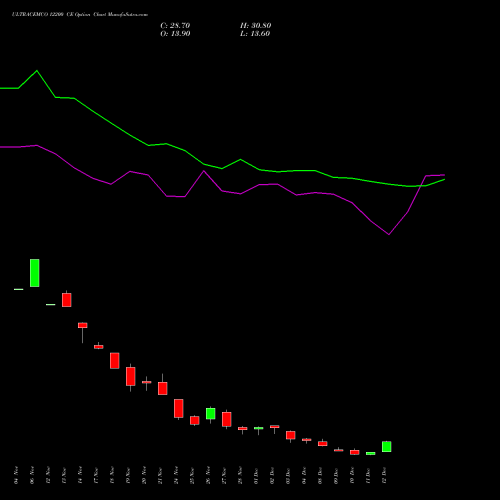This screenshot has width=500, height=500.
Task: Click the 06 Nov date label
Action: click(x=32, y=475)
